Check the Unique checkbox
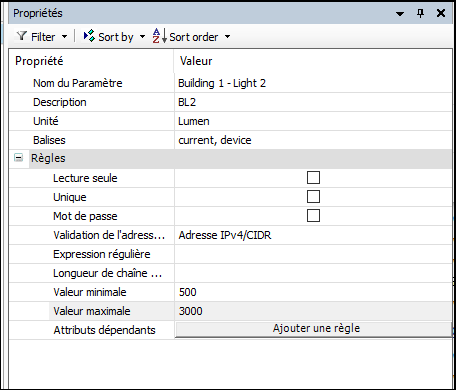This screenshot has height=390, width=456. click(313, 197)
